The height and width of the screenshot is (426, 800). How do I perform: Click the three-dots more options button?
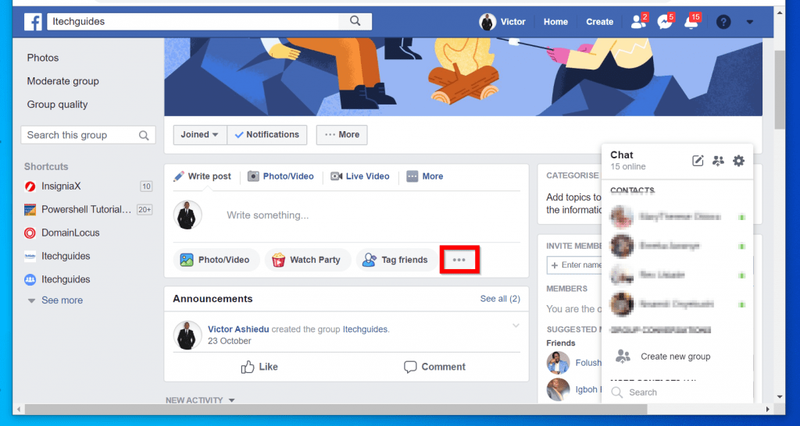pos(459,260)
